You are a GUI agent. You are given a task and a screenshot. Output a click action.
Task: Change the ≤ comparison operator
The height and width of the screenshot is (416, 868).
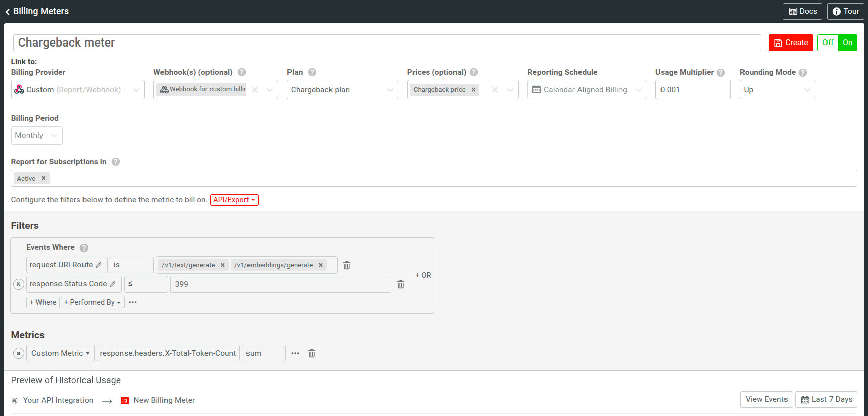pyautogui.click(x=146, y=284)
